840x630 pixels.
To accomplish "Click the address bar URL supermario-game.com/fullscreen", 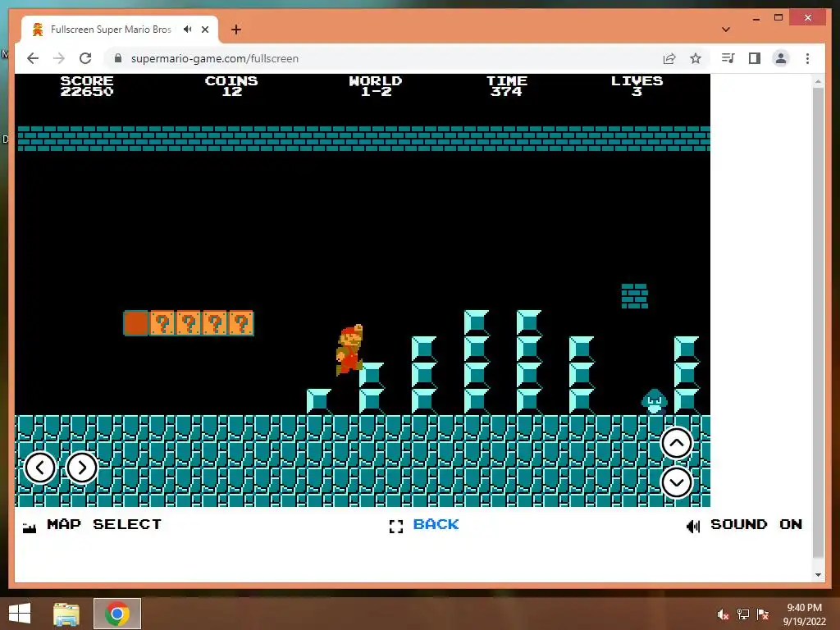I will pyautogui.click(x=215, y=58).
